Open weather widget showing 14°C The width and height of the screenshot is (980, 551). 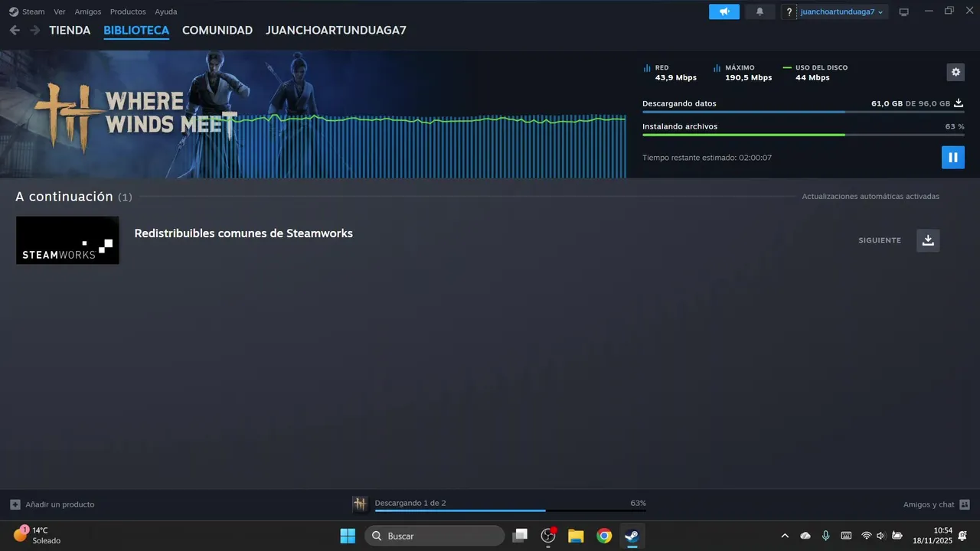pyautogui.click(x=37, y=535)
